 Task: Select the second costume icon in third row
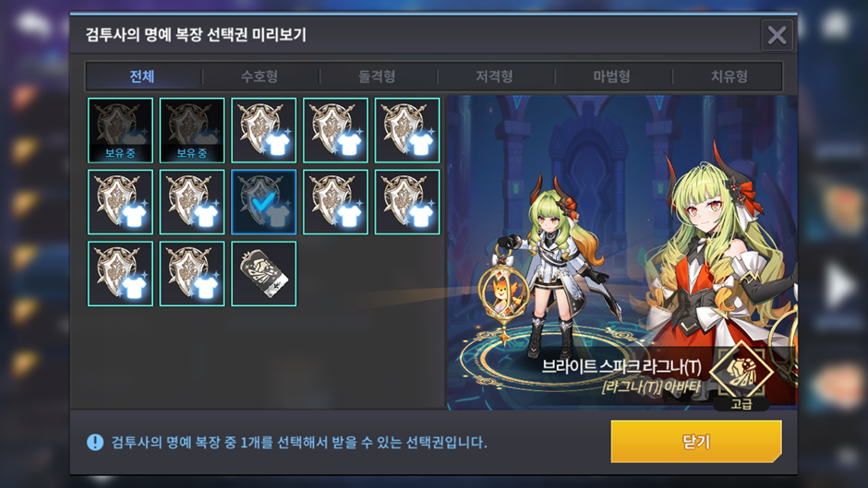click(192, 274)
